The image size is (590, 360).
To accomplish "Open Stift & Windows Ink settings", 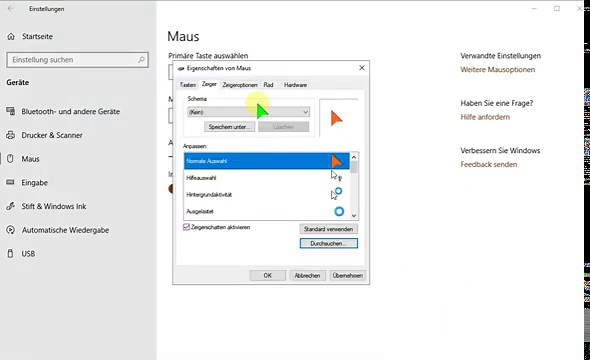I will point(54,206).
